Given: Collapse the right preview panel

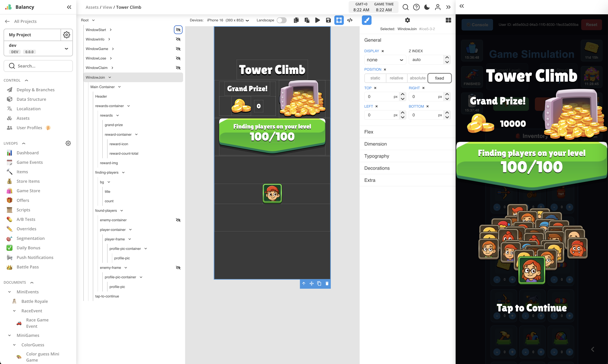Looking at the screenshot, I should point(462,6).
